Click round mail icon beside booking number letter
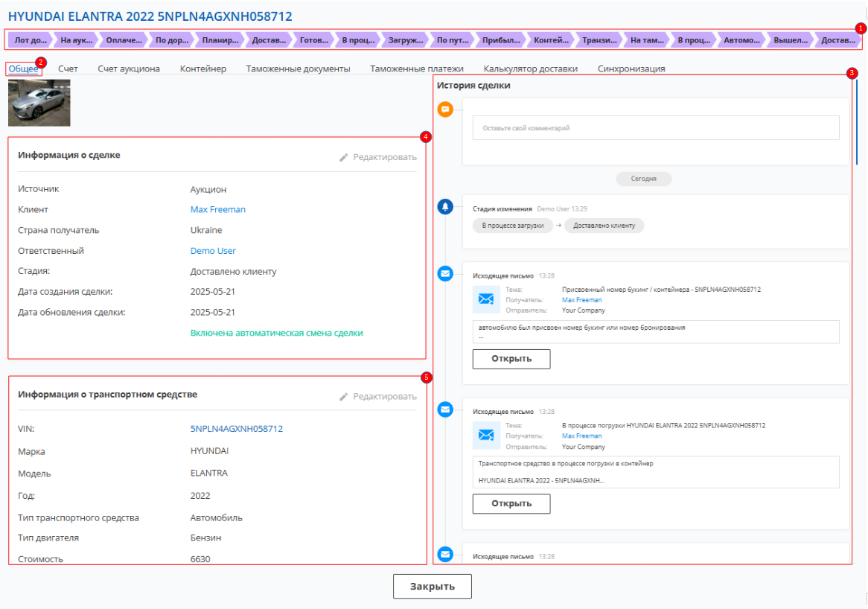Screen dimensions: 868x609 tap(445, 273)
